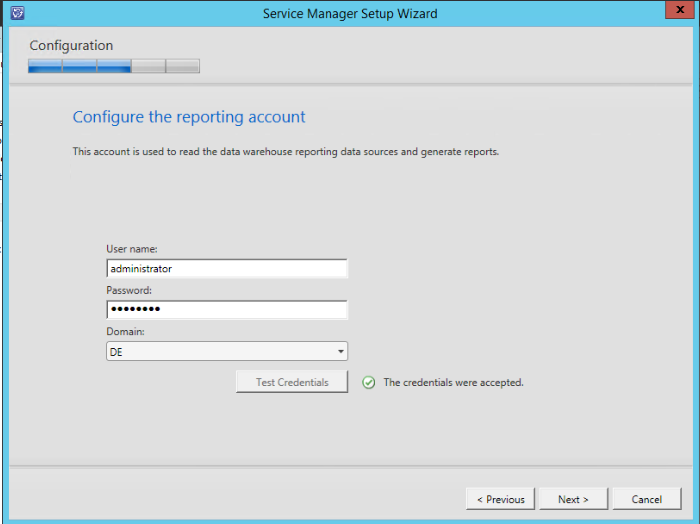Click the first filled progress segment
The width and height of the screenshot is (700, 524).
pos(45,67)
